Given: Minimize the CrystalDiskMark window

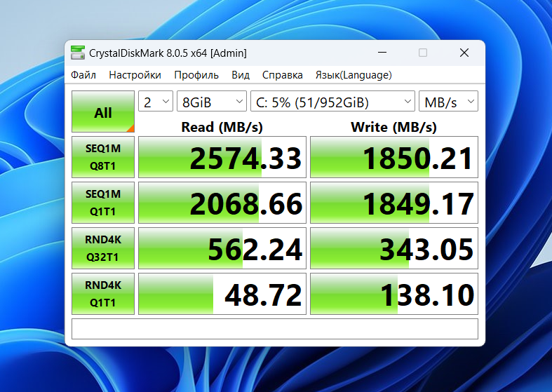Looking at the screenshot, I should [382, 53].
